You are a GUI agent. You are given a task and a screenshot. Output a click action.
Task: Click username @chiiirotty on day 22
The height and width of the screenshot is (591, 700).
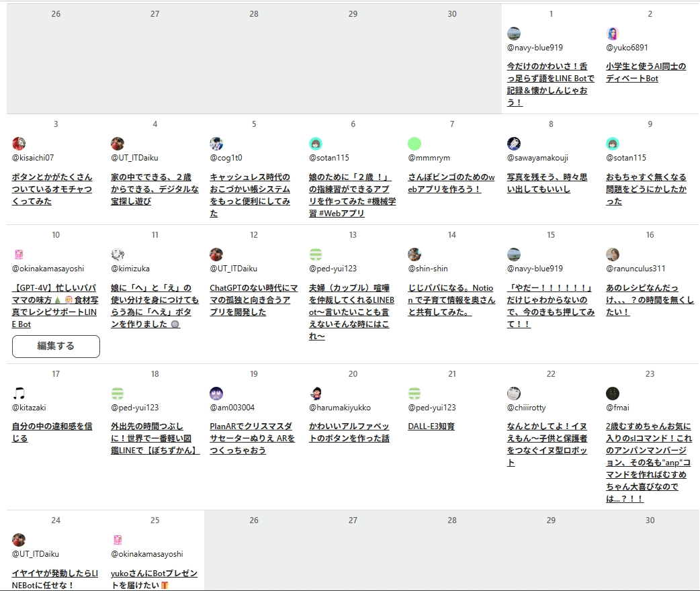[x=526, y=408]
